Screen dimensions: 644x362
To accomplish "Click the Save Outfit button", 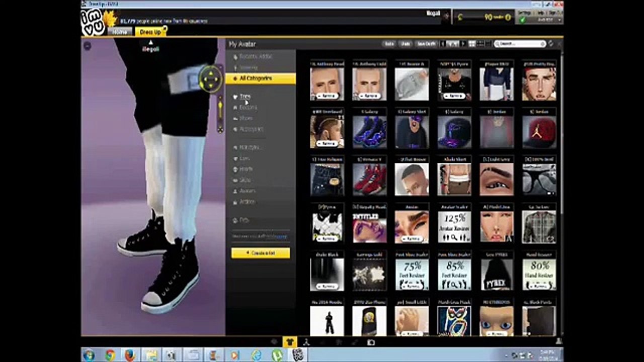I will 426,44.
